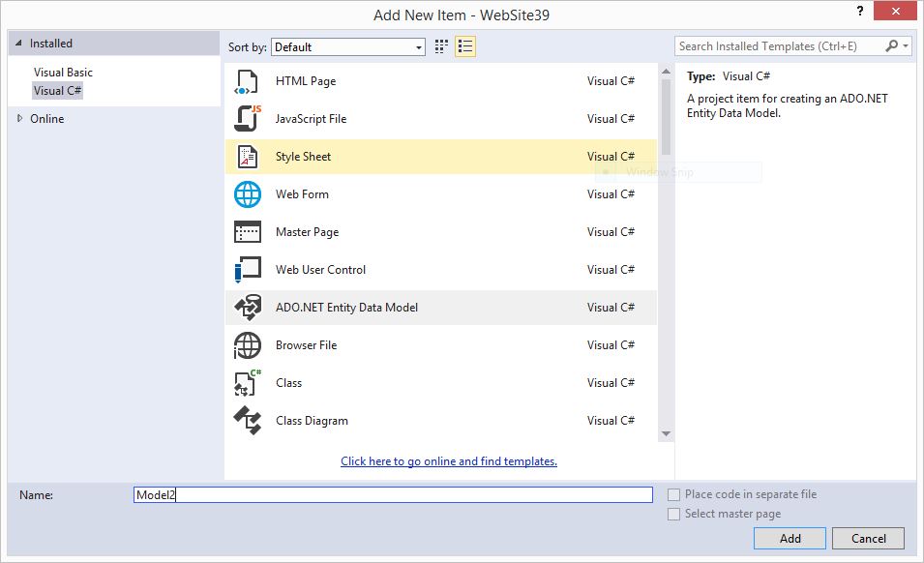
Task: Switch to small icons view
Action: [440, 45]
